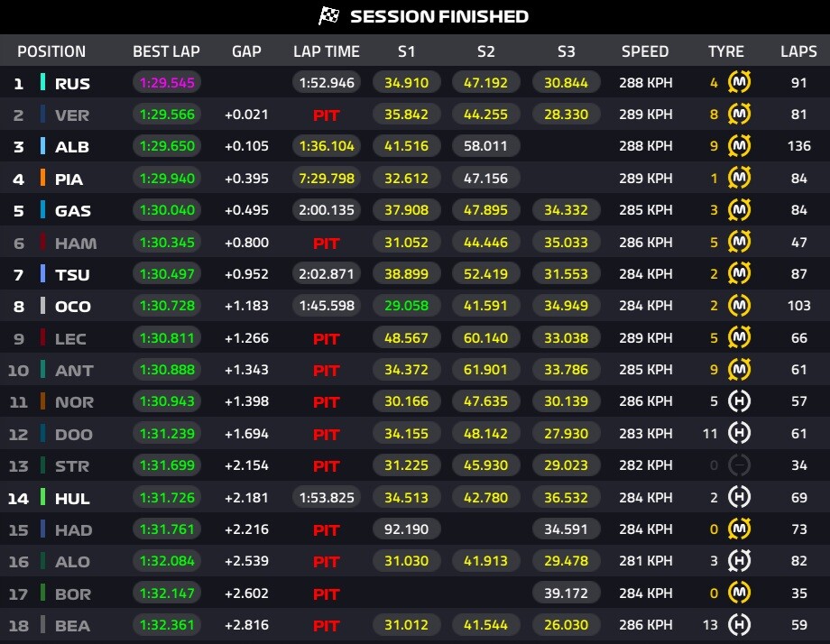Select Ocon's green 29.058 sector one time
Viewport: 830px width, 644px height.
pyautogui.click(x=406, y=306)
